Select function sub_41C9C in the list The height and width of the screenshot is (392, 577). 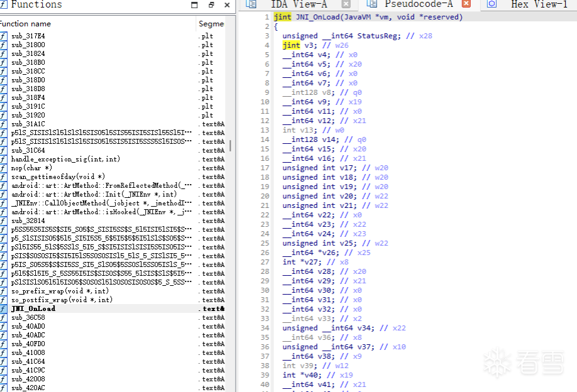tap(28, 370)
